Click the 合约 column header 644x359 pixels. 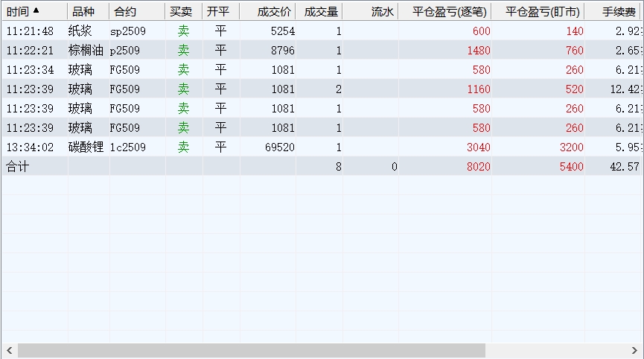(x=137, y=11)
